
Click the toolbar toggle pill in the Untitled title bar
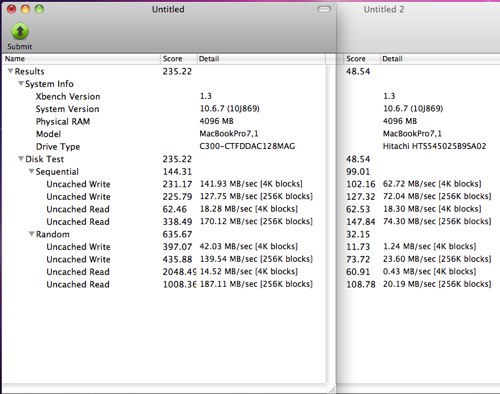coord(324,9)
